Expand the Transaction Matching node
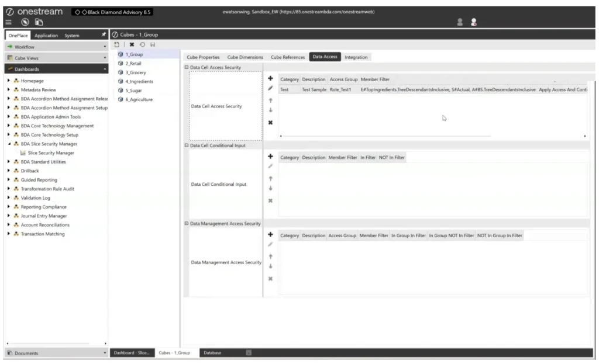599x364 pixels. (x=9, y=234)
